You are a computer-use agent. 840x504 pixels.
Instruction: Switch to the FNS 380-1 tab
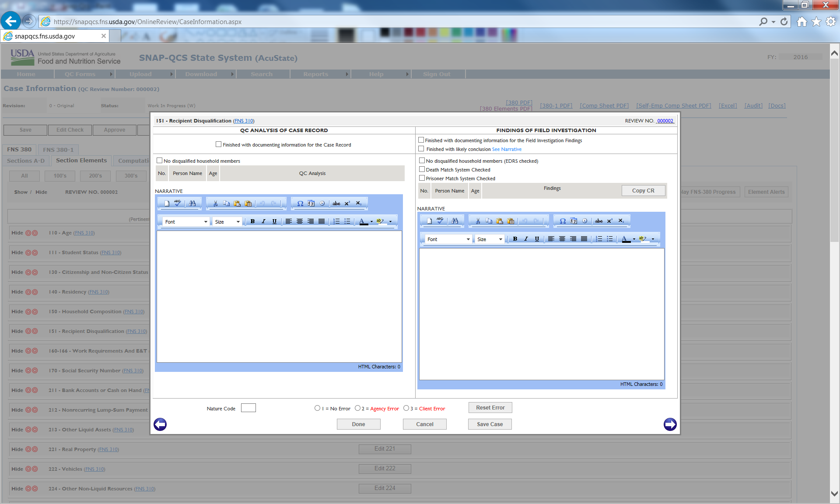pyautogui.click(x=58, y=150)
